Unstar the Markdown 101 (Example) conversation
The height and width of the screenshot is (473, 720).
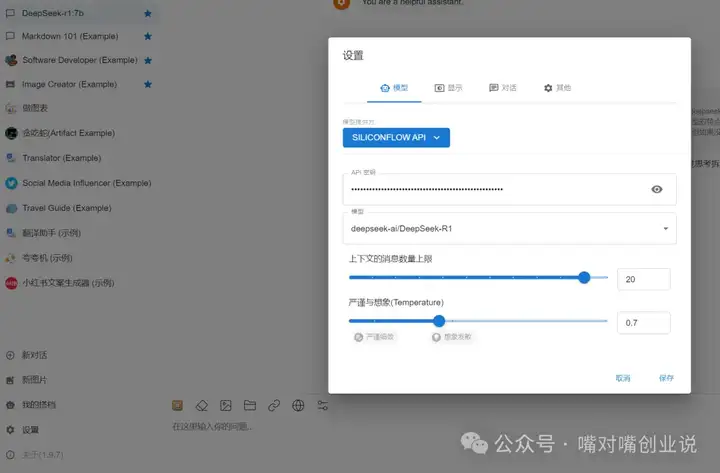(148, 36)
